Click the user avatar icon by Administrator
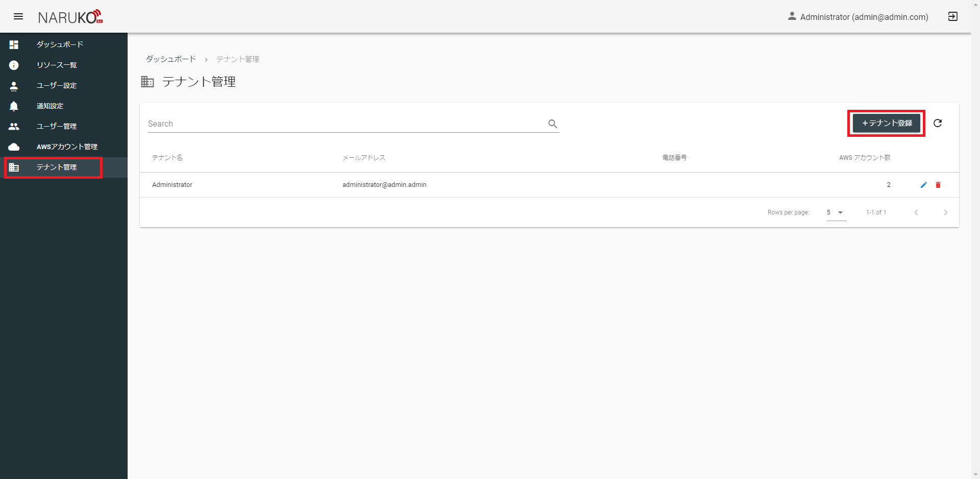This screenshot has height=479, width=980. coord(792,16)
